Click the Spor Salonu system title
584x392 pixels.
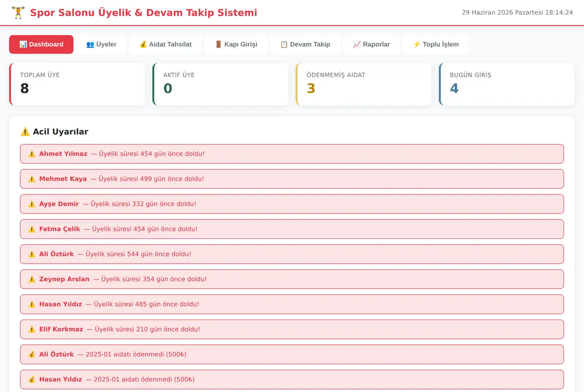click(x=144, y=13)
